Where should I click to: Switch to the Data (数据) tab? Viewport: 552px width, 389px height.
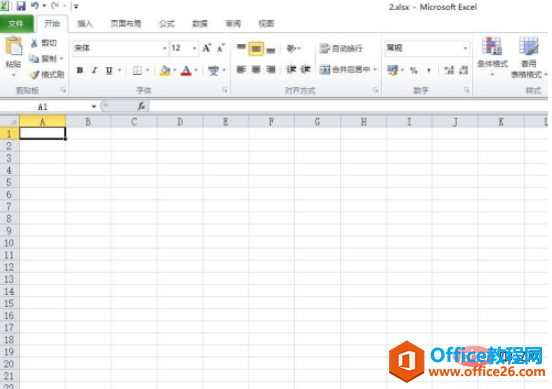pyautogui.click(x=200, y=24)
